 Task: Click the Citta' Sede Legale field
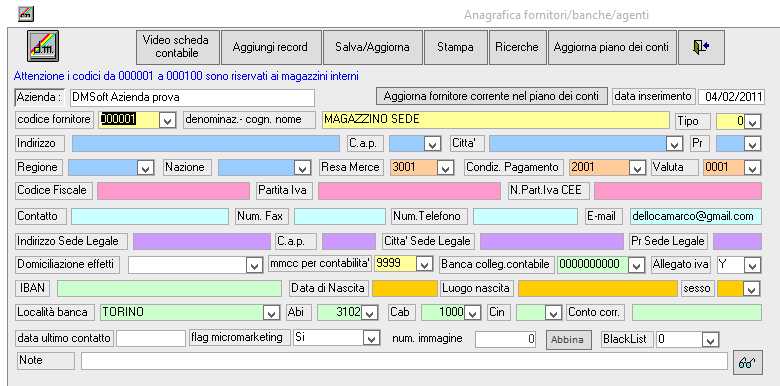coord(552,241)
